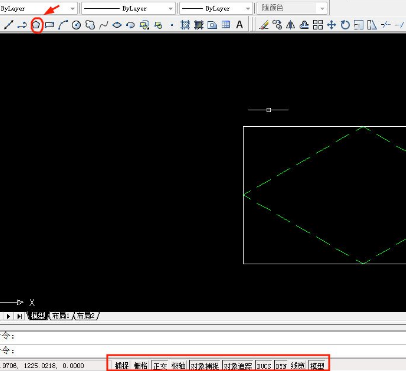Image resolution: width=406 pixels, height=377 pixels.
Task: Select the Copy object tool
Action: tap(277, 25)
